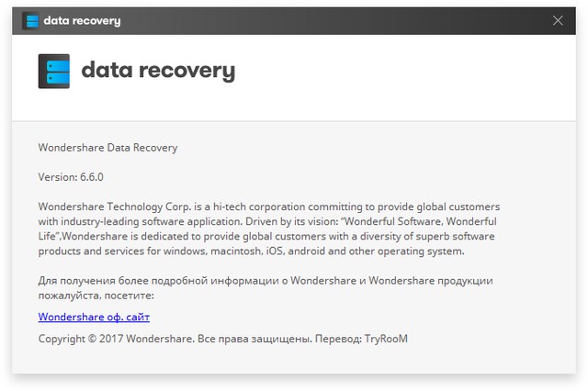Open the Wondershare оф. сайт link
The width and height of the screenshot is (588, 391).
click(x=94, y=317)
